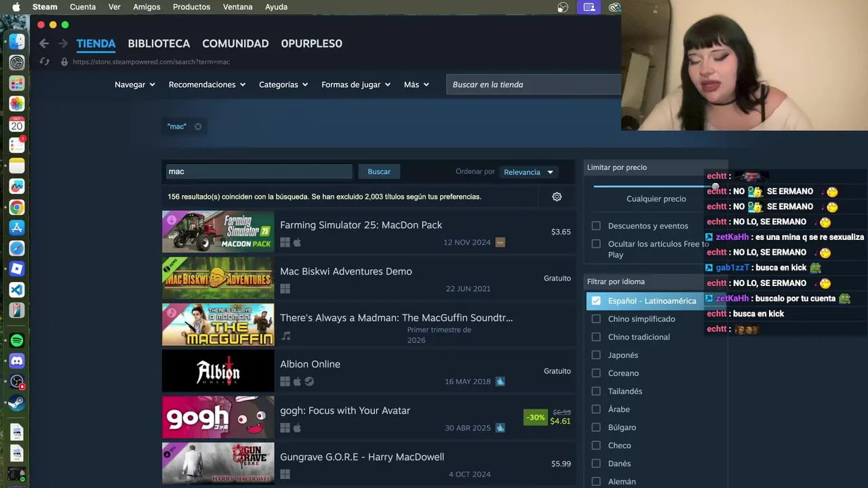Launch Safari from the dock
Viewport: 868px width, 488px height.
click(17, 249)
